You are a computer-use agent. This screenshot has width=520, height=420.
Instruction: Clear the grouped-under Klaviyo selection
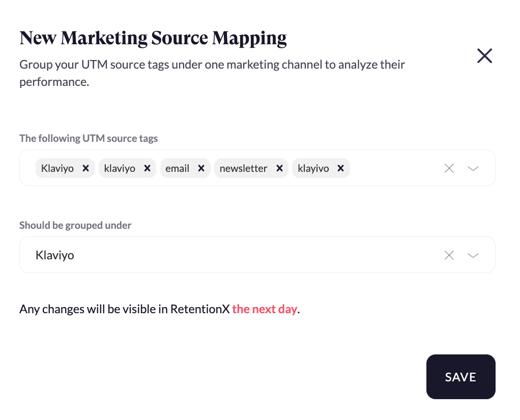pos(449,255)
